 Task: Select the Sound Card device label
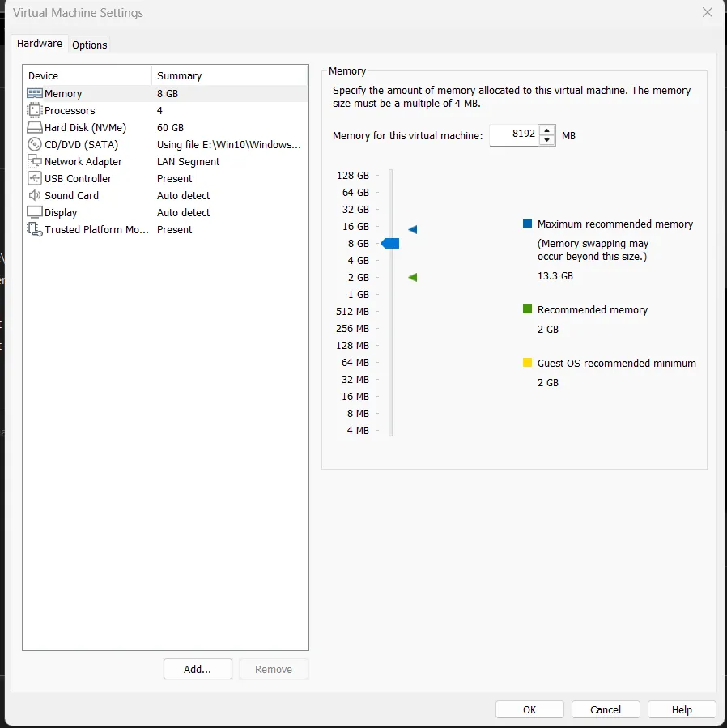click(71, 195)
